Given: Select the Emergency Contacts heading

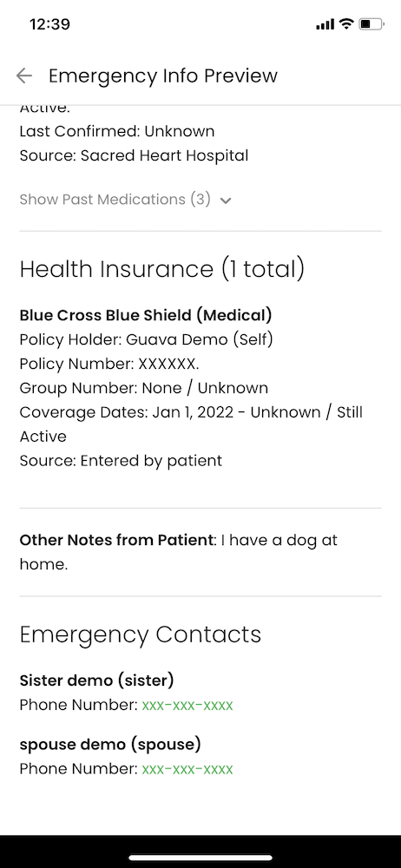Looking at the screenshot, I should pyautogui.click(x=140, y=635).
